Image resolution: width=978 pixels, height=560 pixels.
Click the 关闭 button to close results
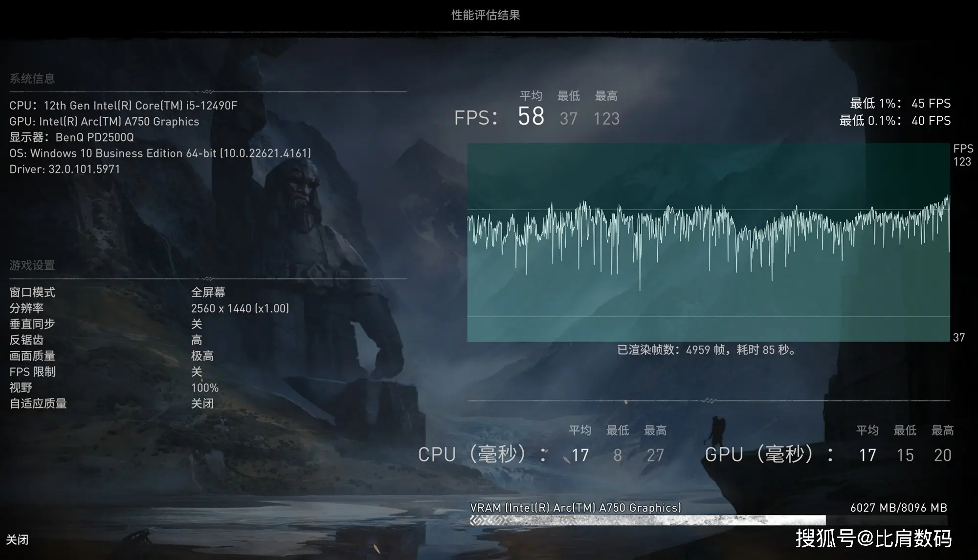coord(21,542)
